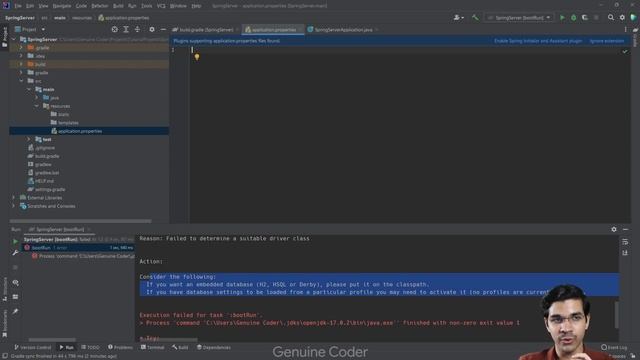Viewport: 640px width, 360px height.
Task: Click Enable Spring Initializr and Assistant plugin link
Action: tap(538, 41)
